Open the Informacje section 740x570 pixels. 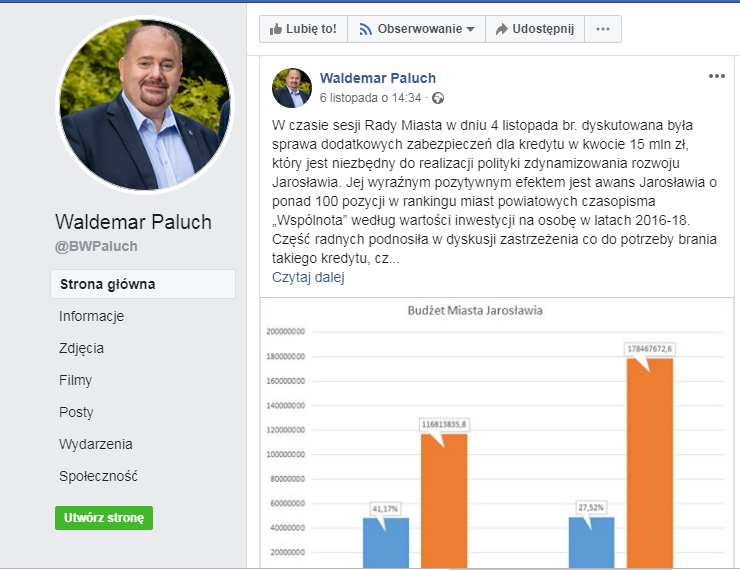[91, 316]
